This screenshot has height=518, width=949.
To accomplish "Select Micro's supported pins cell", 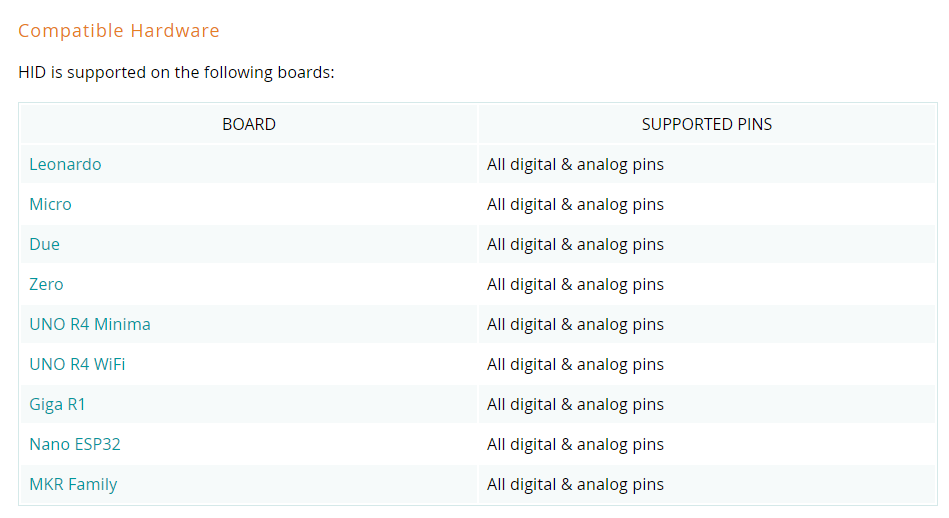I will (x=707, y=205).
